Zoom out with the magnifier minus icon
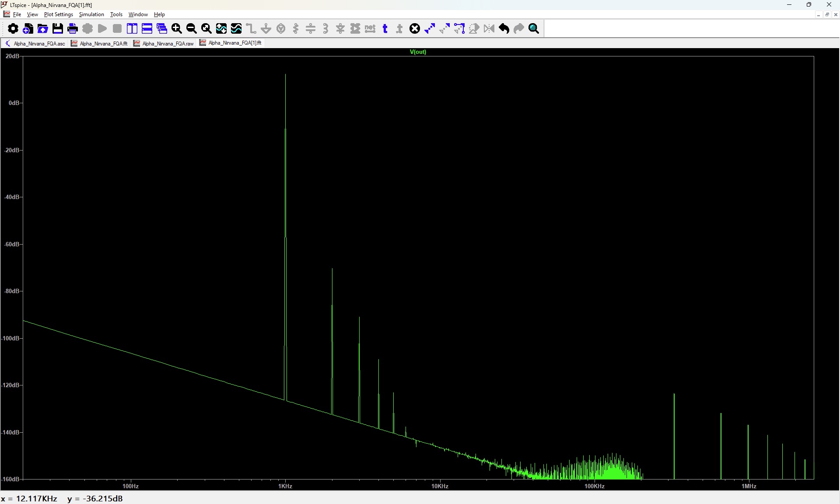The width and height of the screenshot is (840, 504). click(192, 29)
